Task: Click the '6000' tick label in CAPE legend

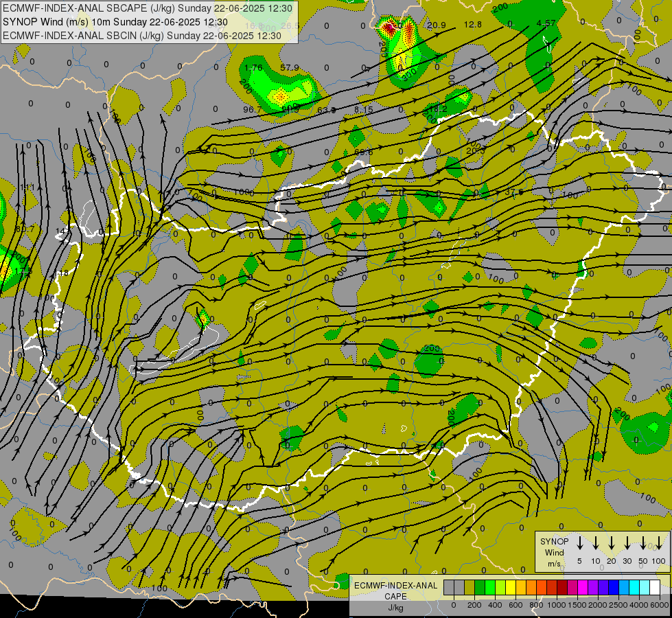Action: (659, 605)
